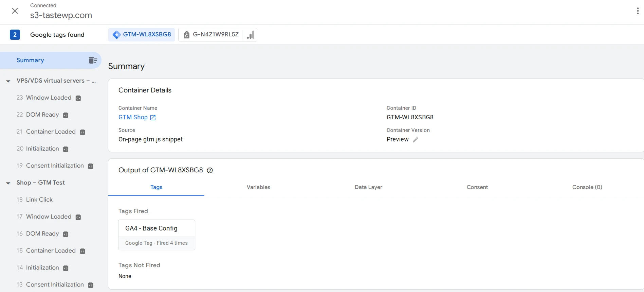
Task: Edit the container version with the pencil icon
Action: coord(415,140)
